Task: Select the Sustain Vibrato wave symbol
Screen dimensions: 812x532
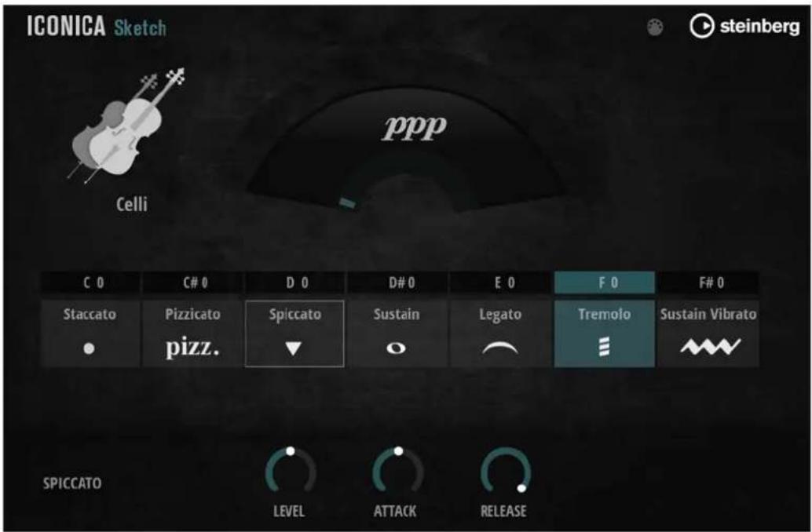Action: tap(710, 347)
